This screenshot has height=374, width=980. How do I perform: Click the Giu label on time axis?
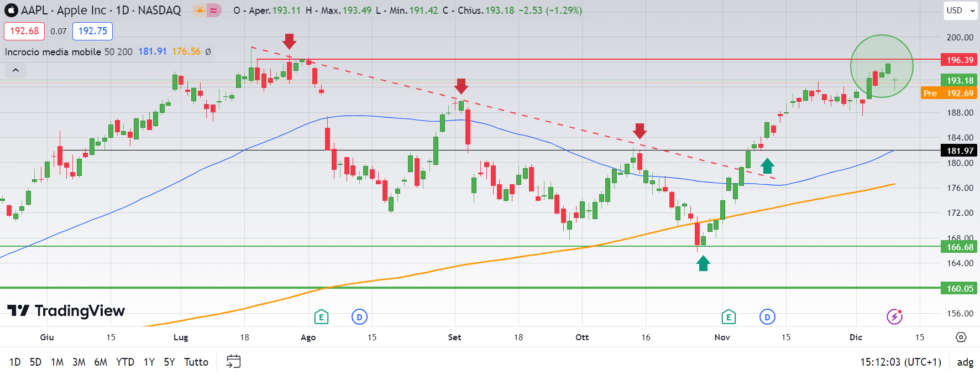pyautogui.click(x=47, y=337)
